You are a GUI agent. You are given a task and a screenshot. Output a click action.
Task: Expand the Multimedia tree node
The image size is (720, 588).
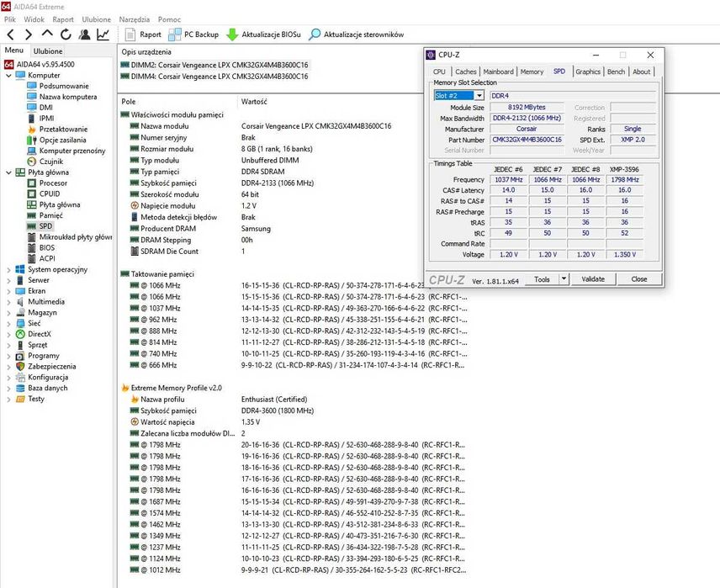click(8, 302)
